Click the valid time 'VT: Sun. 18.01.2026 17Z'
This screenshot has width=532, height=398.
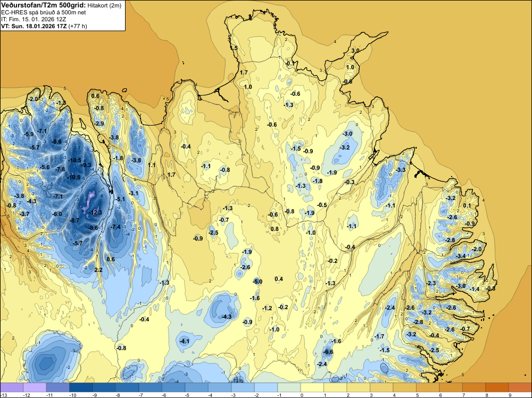pos(34,26)
